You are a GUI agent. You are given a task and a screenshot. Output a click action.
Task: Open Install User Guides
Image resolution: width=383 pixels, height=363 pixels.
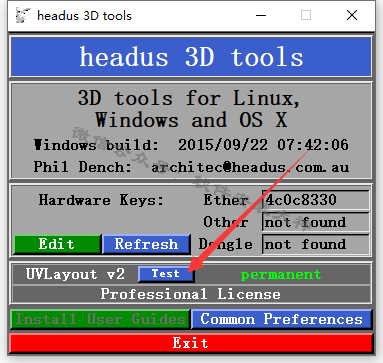tap(100, 319)
